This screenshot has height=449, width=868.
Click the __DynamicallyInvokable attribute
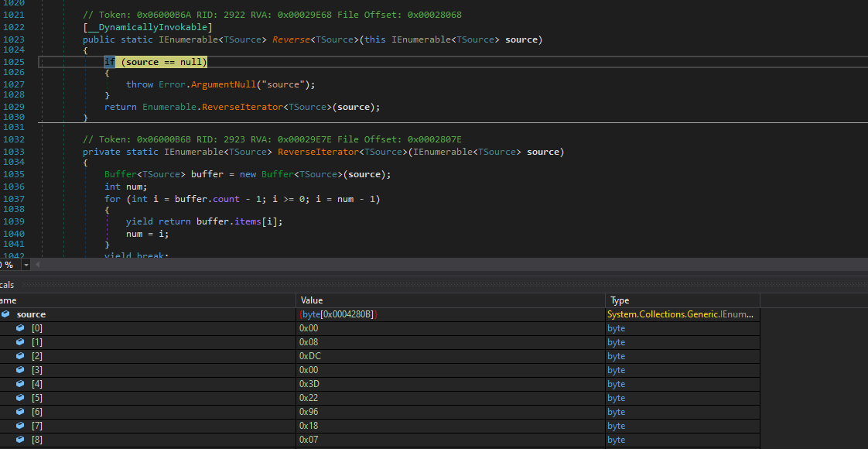[x=148, y=27]
